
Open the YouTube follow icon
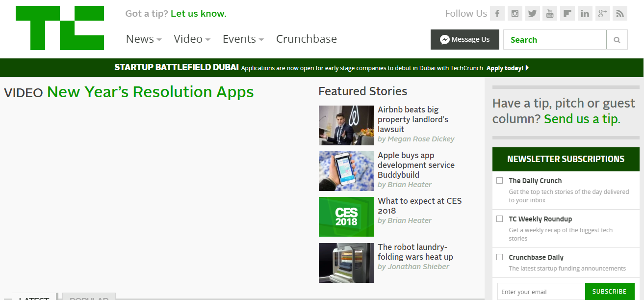[x=550, y=13]
